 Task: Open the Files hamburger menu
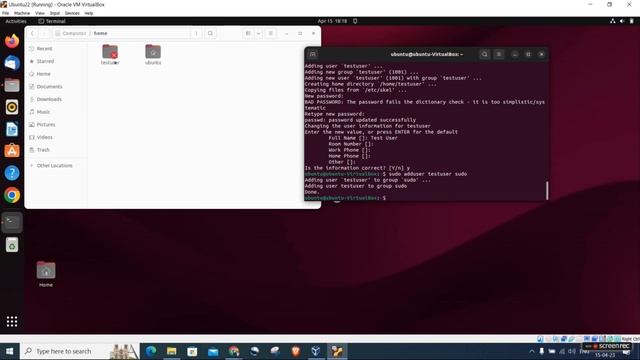[270, 33]
